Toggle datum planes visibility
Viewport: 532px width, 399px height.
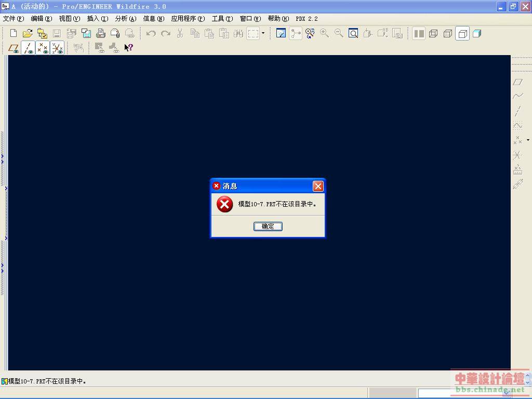coord(14,48)
